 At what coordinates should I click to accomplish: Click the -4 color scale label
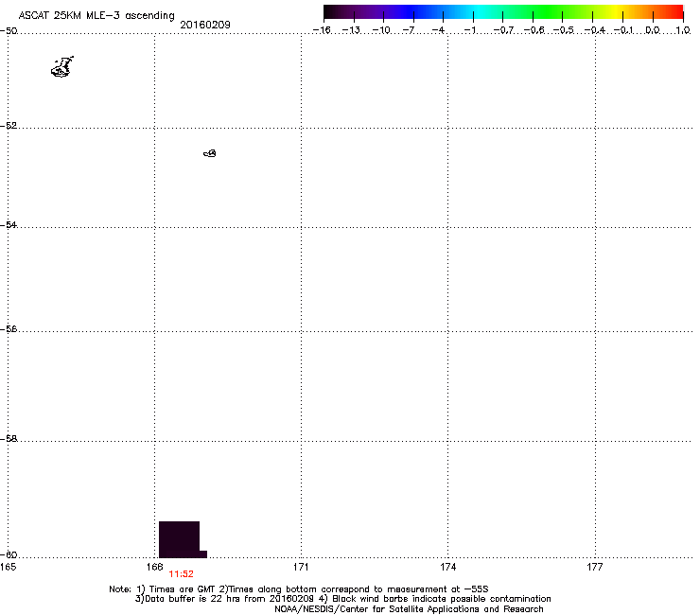point(438,30)
